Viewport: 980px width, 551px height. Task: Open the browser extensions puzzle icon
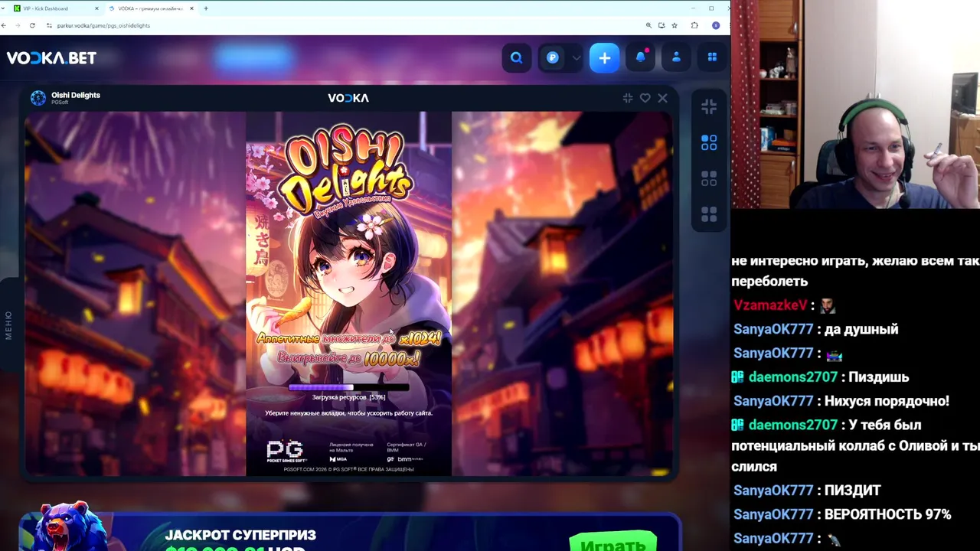694,25
